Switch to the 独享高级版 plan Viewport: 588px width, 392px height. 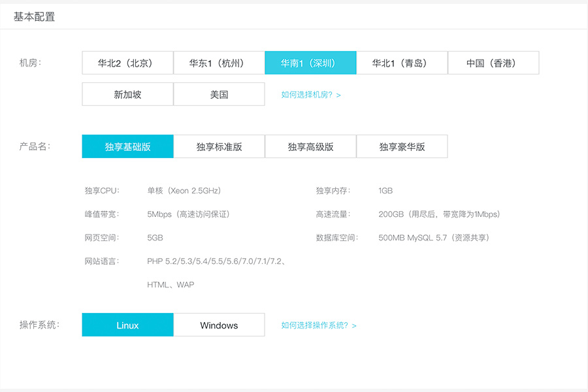310,146
